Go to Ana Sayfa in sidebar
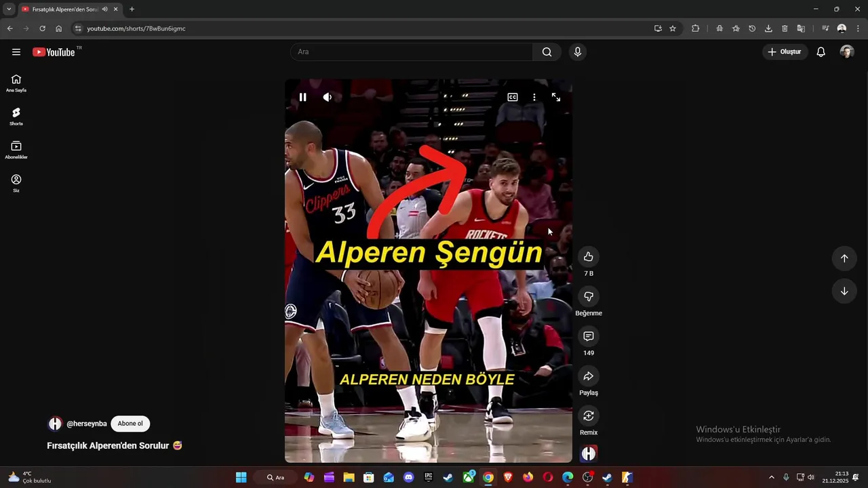Viewport: 868px width, 488px height. (16, 83)
